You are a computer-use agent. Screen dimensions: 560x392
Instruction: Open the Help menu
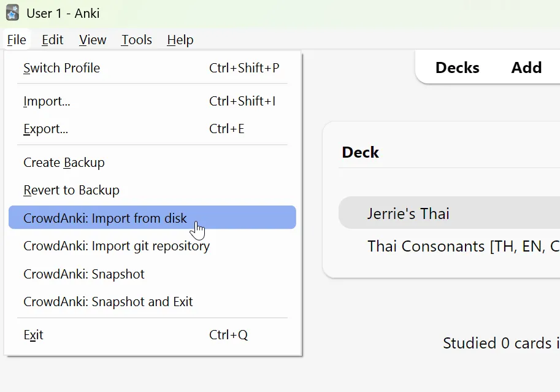pos(180,39)
